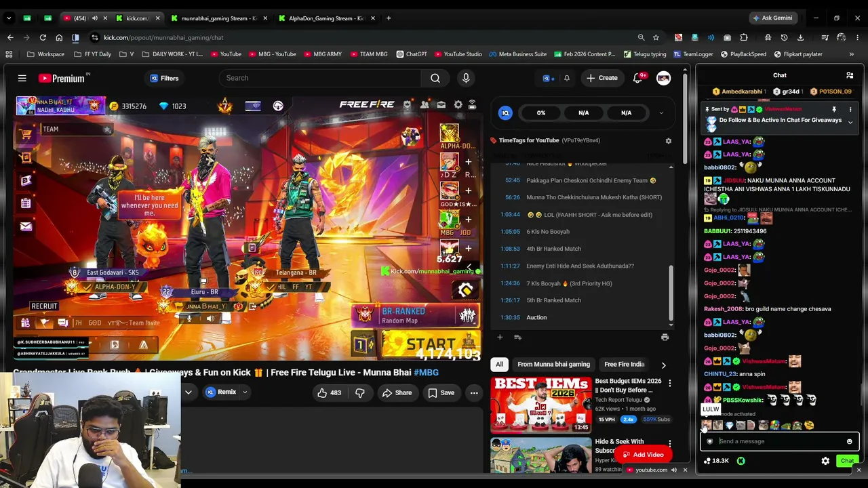Select the All videos chip

coord(499,365)
